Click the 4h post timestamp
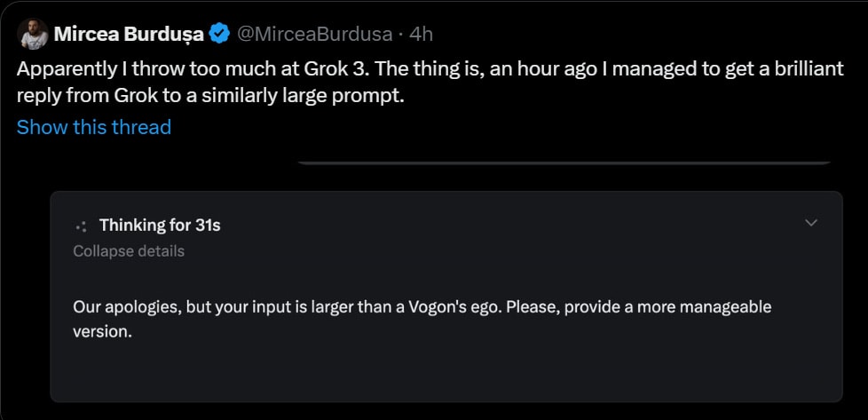The image size is (868, 420). 422,35
